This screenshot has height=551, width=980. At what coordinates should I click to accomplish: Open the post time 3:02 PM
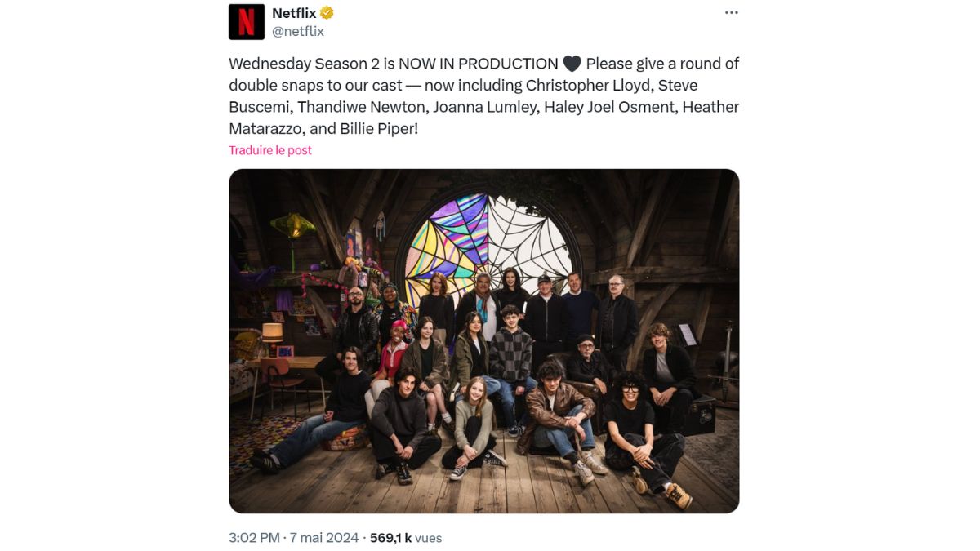[254, 538]
